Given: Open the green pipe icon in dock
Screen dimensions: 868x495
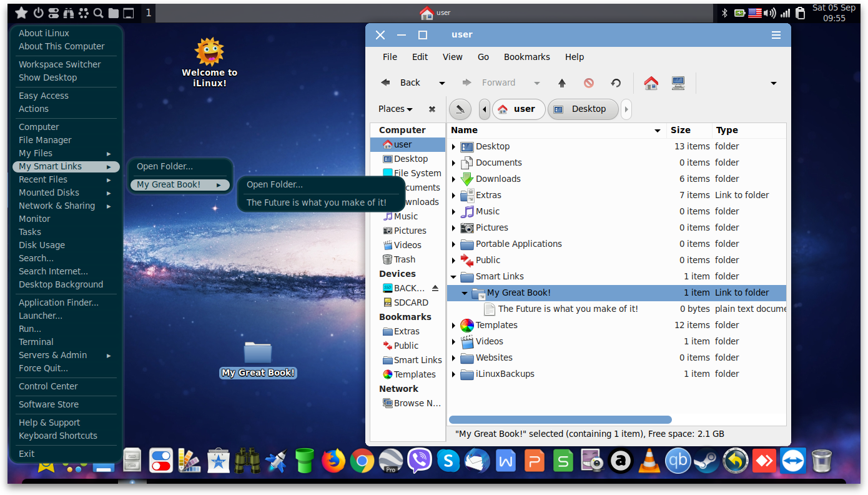Looking at the screenshot, I should pyautogui.click(x=305, y=461).
